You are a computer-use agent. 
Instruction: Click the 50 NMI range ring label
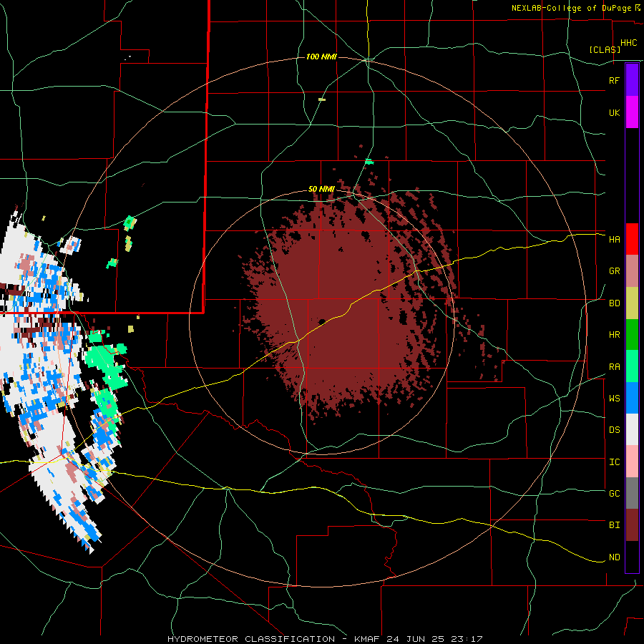[x=321, y=189]
